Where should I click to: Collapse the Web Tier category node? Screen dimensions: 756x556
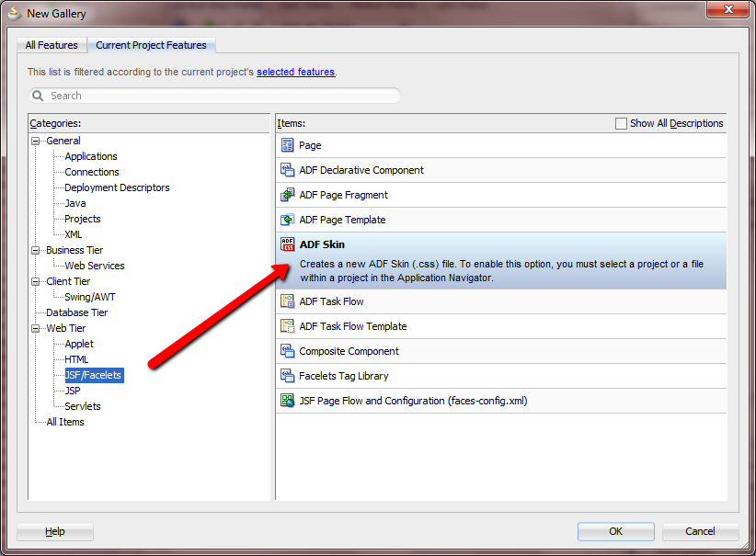[x=36, y=329]
